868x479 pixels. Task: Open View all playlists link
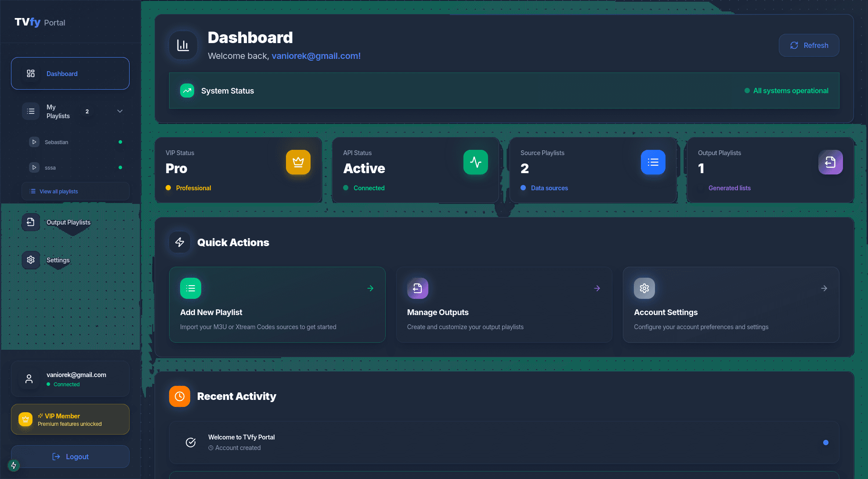[75, 191]
